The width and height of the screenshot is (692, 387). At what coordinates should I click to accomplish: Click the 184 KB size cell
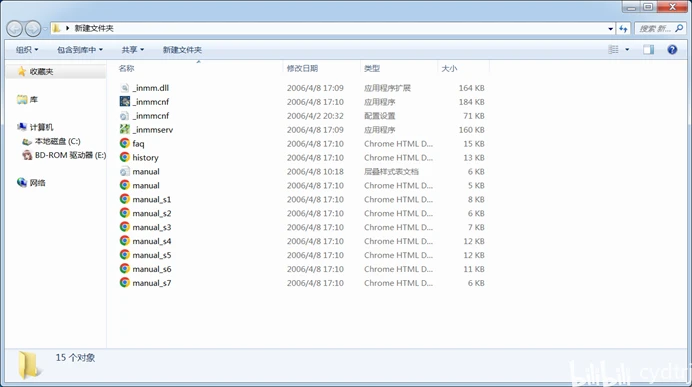click(471, 101)
